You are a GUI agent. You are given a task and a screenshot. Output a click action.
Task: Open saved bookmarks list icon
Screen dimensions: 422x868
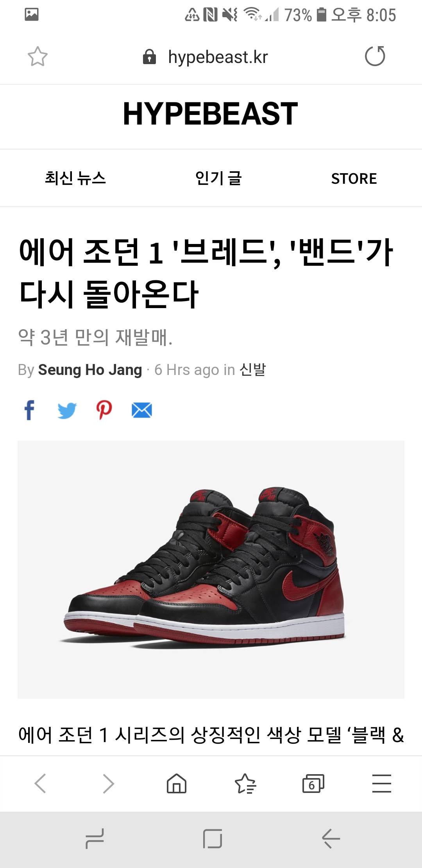point(245,783)
